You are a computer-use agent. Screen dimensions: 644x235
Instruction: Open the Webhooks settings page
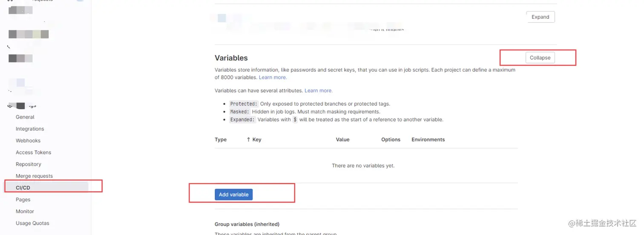[28, 141]
